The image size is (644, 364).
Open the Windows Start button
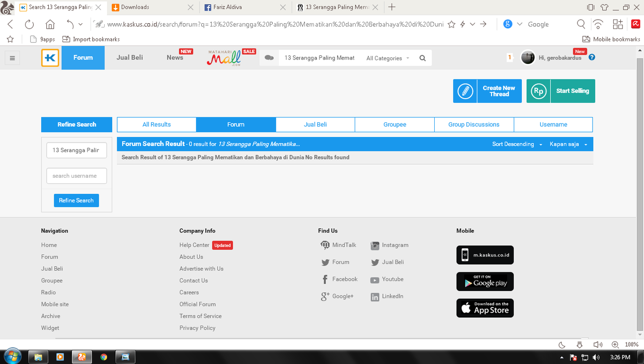click(13, 356)
